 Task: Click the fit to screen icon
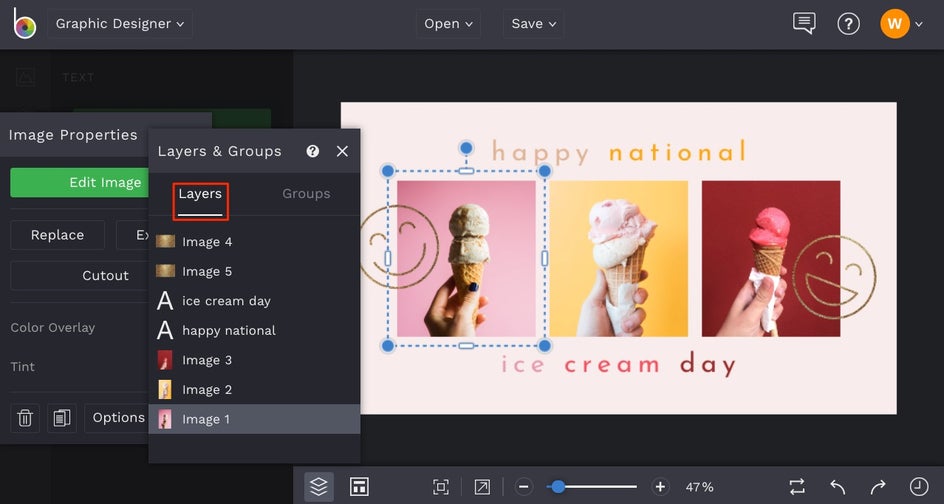(441, 487)
